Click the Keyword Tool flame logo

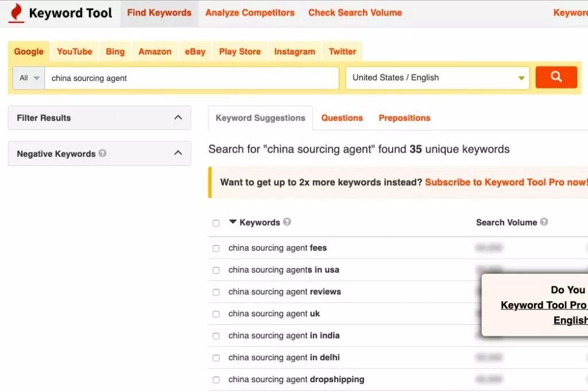tap(16, 13)
